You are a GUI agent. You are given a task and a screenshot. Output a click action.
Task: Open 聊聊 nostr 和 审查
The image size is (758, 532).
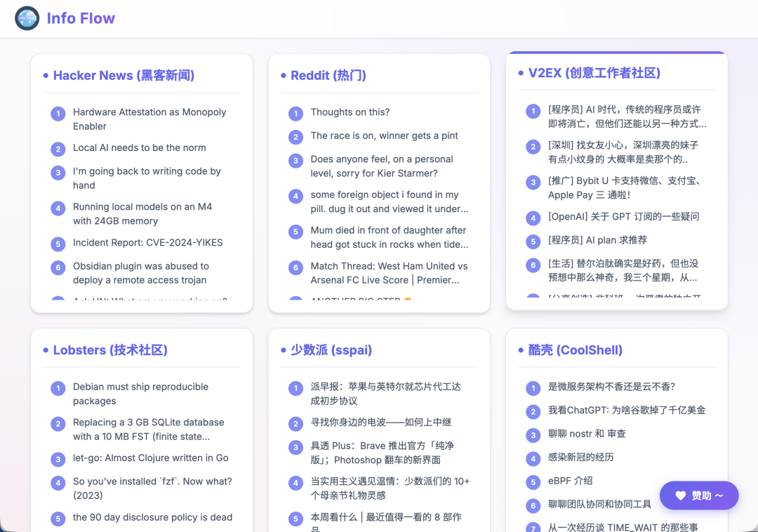point(587,434)
